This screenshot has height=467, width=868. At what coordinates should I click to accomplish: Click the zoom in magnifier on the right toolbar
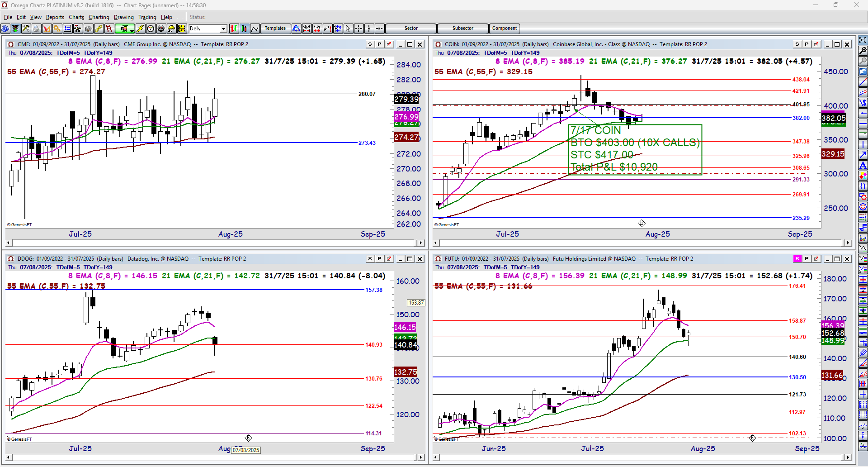tap(863, 51)
